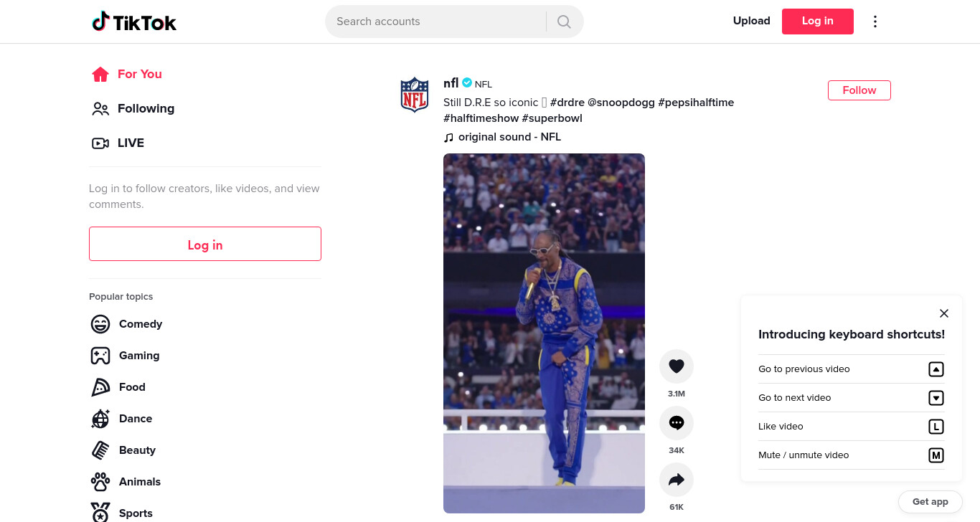Play the Snoop Dogg halftime video

(544, 333)
